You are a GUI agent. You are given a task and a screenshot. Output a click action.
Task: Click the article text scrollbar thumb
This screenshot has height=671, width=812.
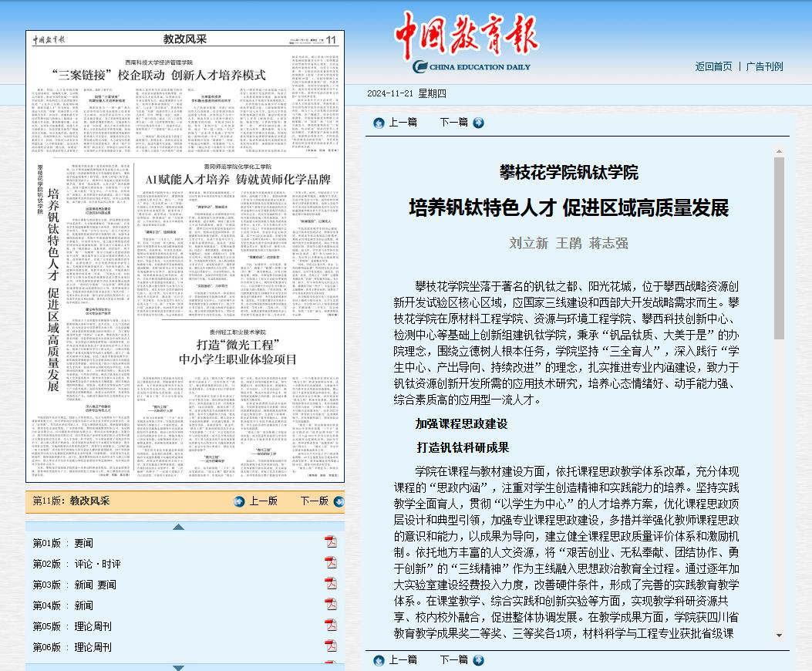coord(779,247)
